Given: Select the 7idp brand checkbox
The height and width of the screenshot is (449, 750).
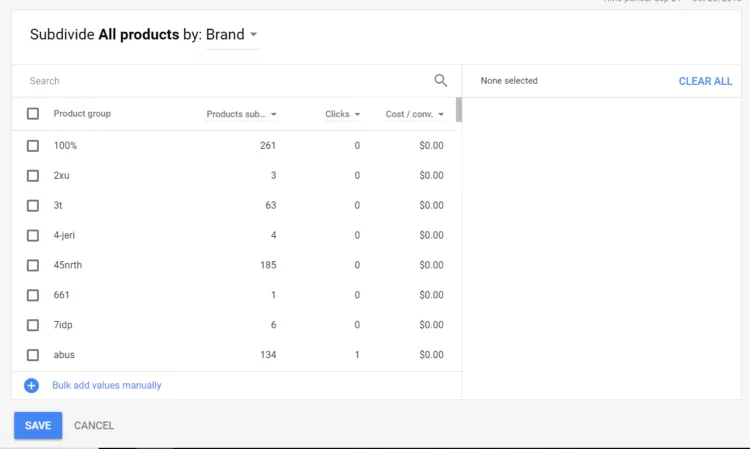Looking at the screenshot, I should [33, 325].
